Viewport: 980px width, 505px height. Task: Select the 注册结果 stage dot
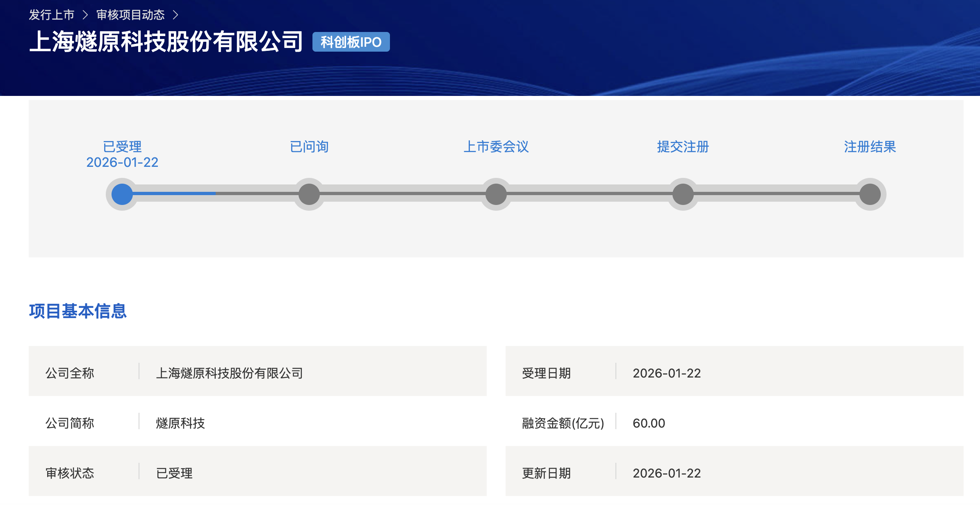click(870, 194)
